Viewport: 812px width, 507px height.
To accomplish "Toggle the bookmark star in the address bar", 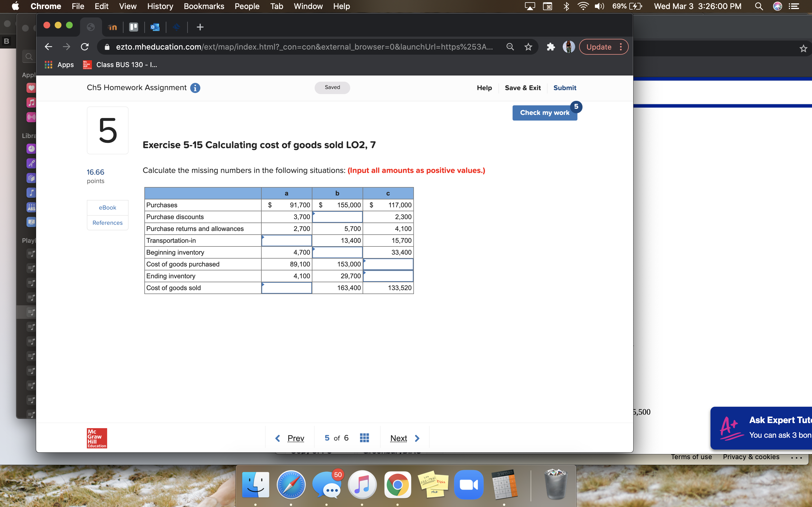I will click(528, 46).
